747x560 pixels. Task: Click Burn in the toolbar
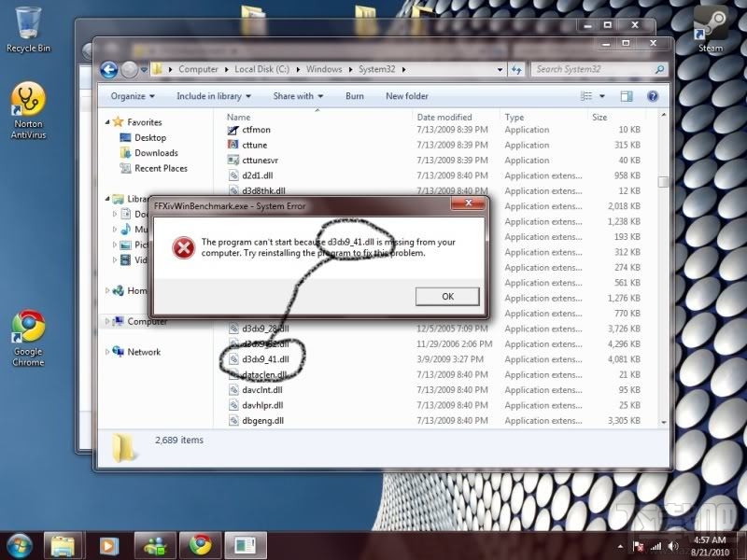[355, 96]
